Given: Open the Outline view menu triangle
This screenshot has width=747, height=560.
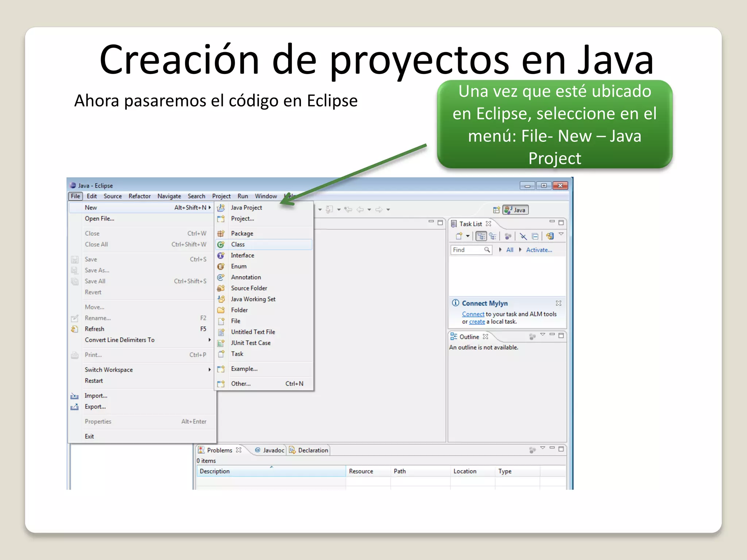Looking at the screenshot, I should 542,334.
